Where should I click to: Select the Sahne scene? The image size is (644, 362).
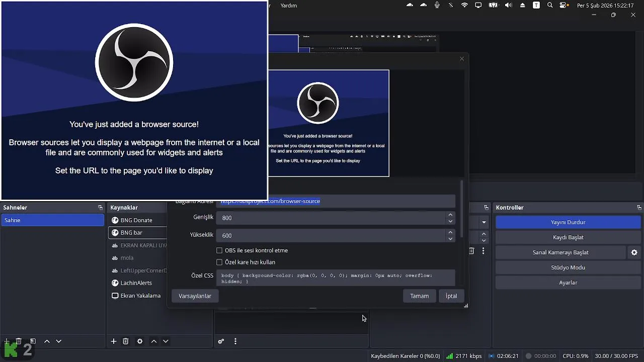point(53,220)
